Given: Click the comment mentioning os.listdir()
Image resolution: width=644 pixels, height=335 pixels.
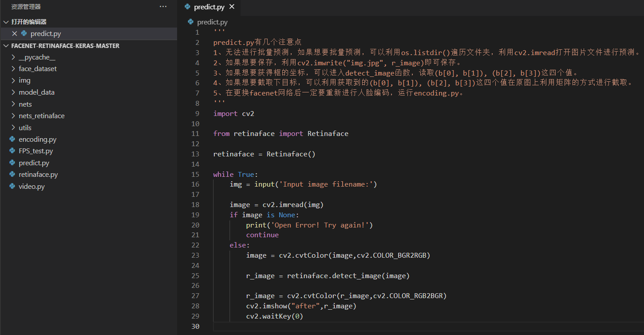Looking at the screenshot, I should coord(428,53).
